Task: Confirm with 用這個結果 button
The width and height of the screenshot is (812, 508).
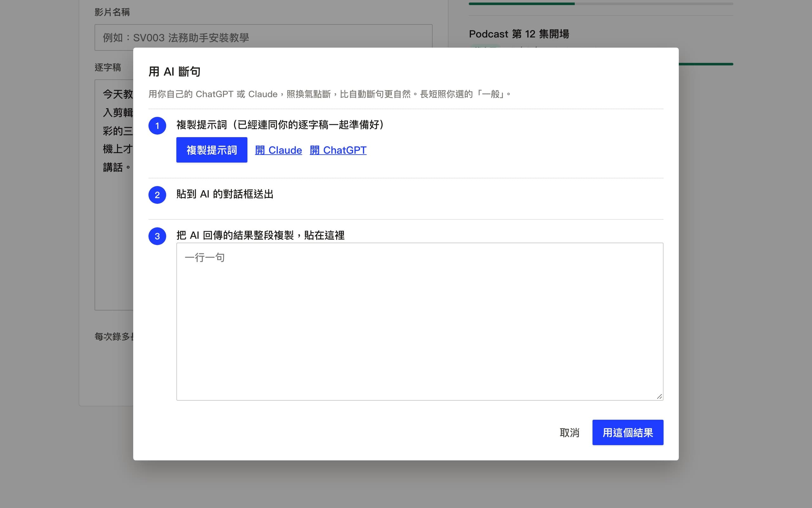Action: [628, 432]
